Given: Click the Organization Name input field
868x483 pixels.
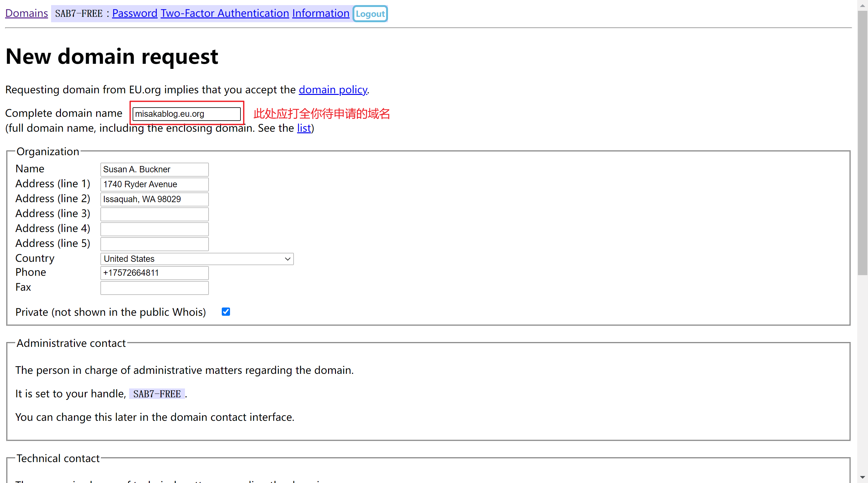Looking at the screenshot, I should 154,169.
